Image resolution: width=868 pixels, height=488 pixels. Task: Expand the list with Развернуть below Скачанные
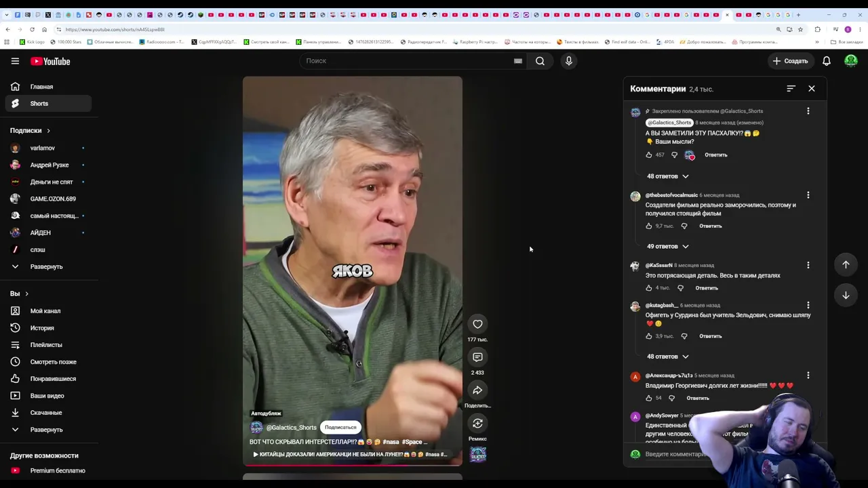47,430
